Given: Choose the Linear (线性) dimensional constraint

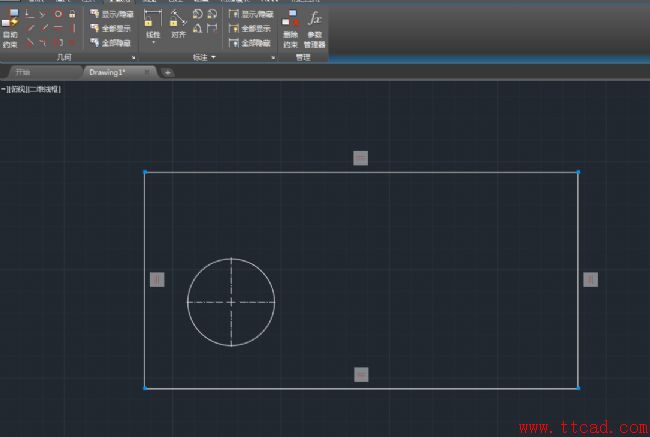Looking at the screenshot, I should (153, 24).
